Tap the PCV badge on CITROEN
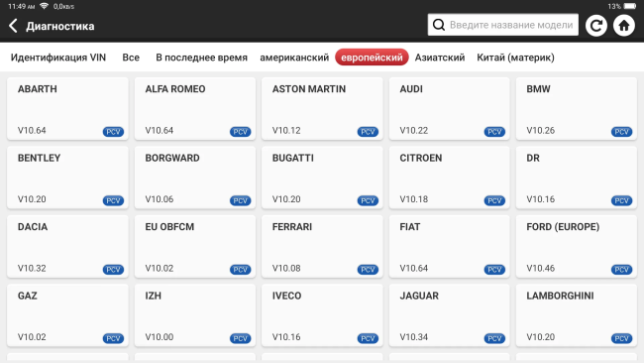Image resolution: width=644 pixels, height=363 pixels. point(494,200)
